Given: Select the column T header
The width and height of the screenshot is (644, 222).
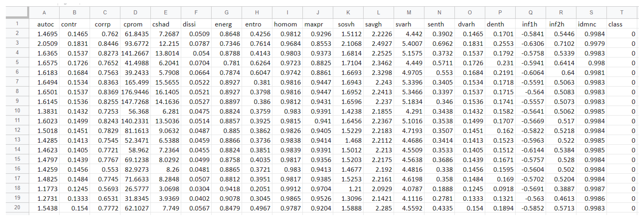Looking at the screenshot, I should [x=621, y=13].
